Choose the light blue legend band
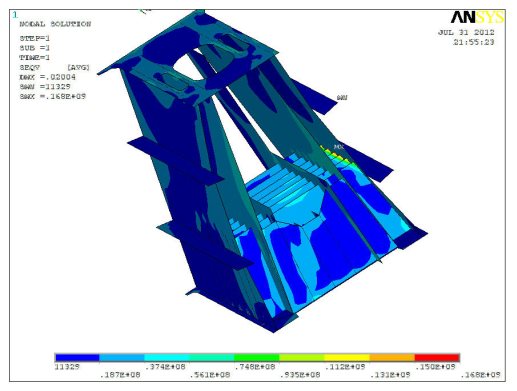 (x=122, y=358)
